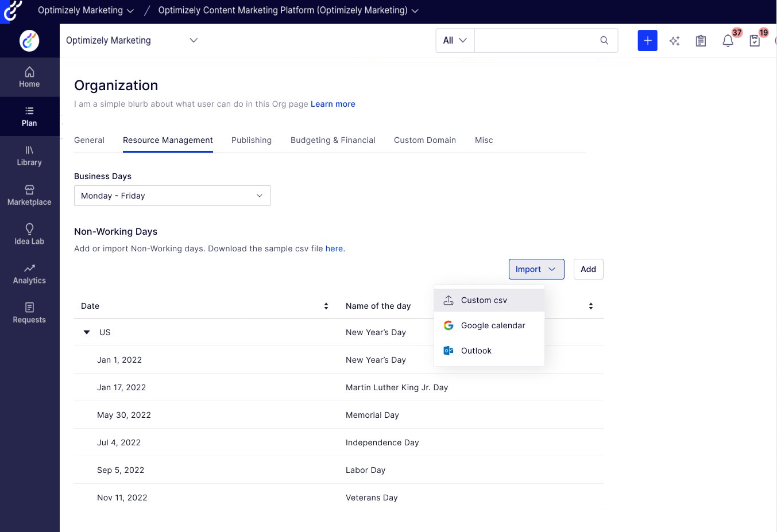
Task: Switch to the Publishing tab
Action: tap(252, 140)
